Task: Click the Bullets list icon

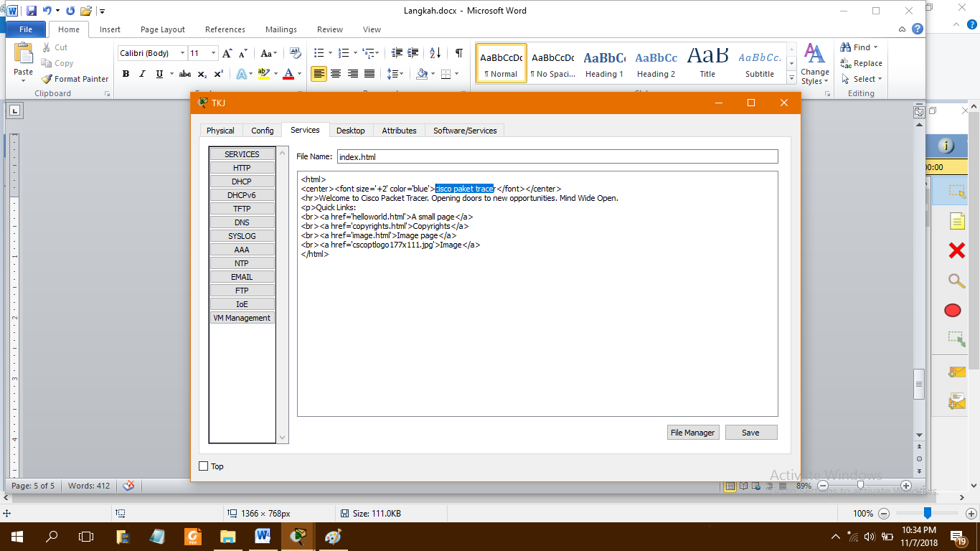Action: point(319,53)
